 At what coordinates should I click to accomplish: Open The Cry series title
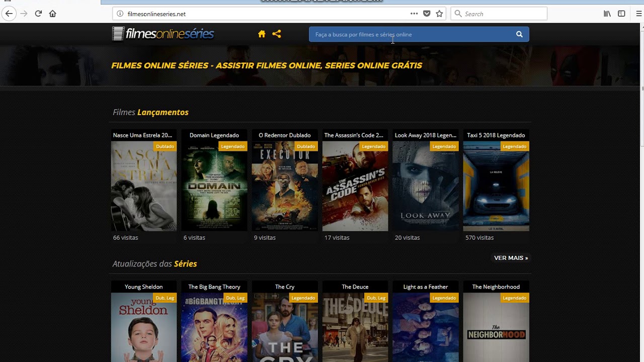pyautogui.click(x=285, y=287)
